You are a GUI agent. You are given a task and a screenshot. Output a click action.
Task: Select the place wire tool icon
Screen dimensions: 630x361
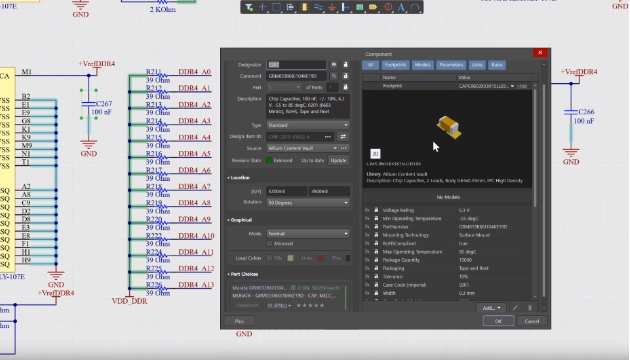pyautogui.click(x=318, y=7)
